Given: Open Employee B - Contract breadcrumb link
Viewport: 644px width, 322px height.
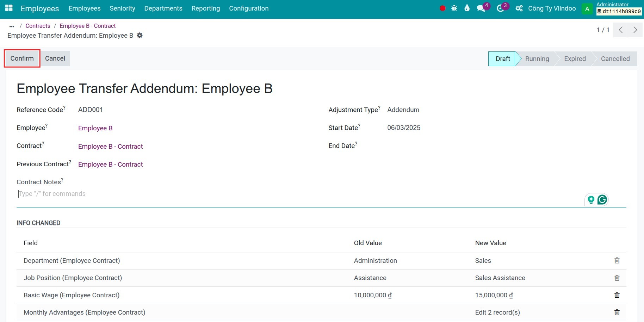Looking at the screenshot, I should (x=88, y=26).
